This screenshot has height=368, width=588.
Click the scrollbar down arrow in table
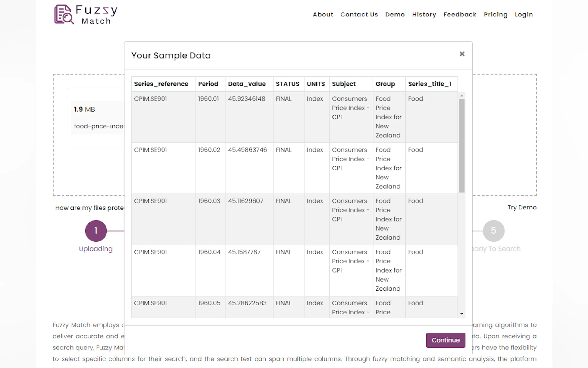point(462,314)
